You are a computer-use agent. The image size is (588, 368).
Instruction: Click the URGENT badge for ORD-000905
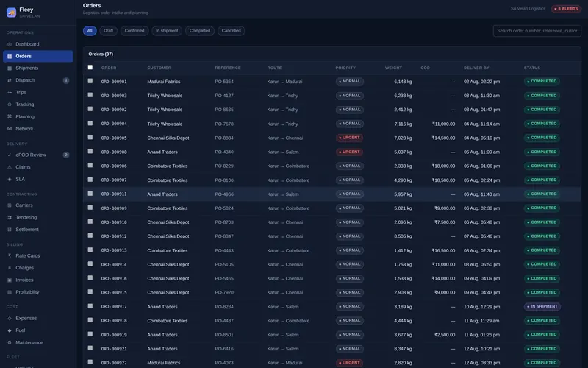pos(350,138)
